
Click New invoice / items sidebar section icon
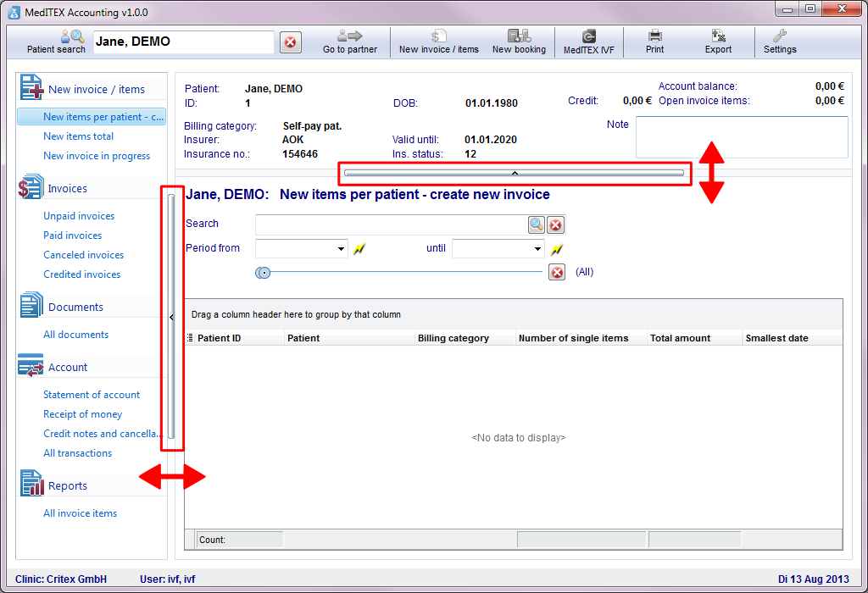point(31,87)
